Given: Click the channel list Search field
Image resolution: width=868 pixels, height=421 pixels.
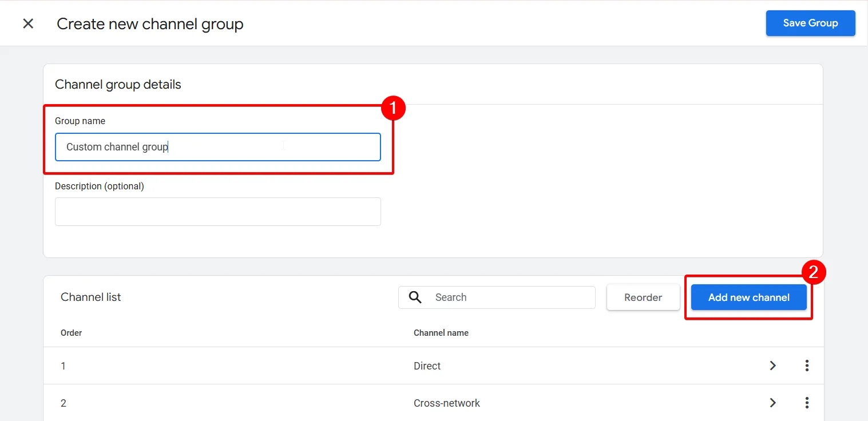Looking at the screenshot, I should click(497, 297).
